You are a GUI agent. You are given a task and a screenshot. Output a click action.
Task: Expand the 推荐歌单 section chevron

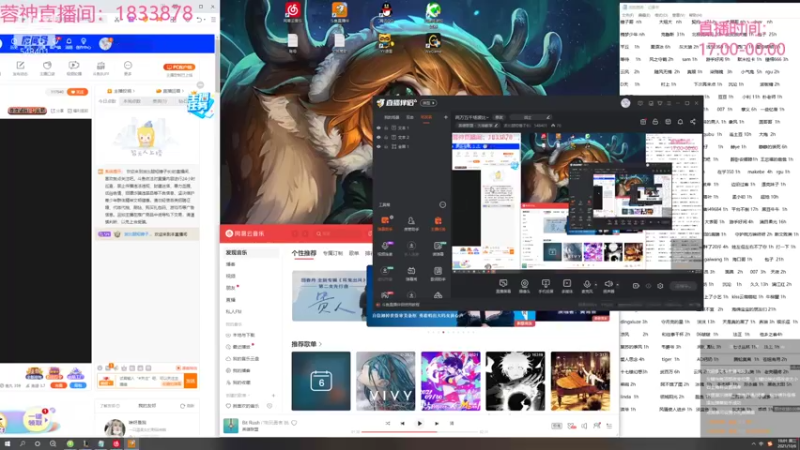[320, 344]
